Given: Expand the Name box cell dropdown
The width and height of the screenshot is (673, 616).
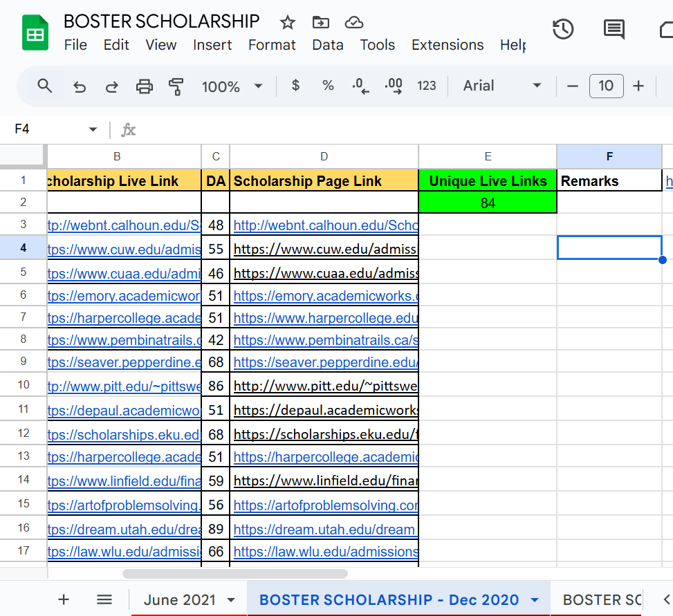Looking at the screenshot, I should click(93, 129).
